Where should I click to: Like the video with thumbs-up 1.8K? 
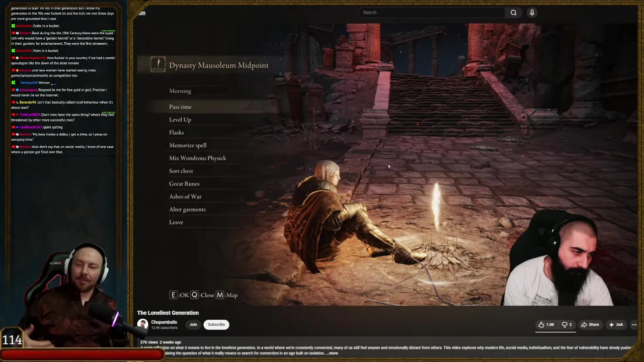click(546, 325)
